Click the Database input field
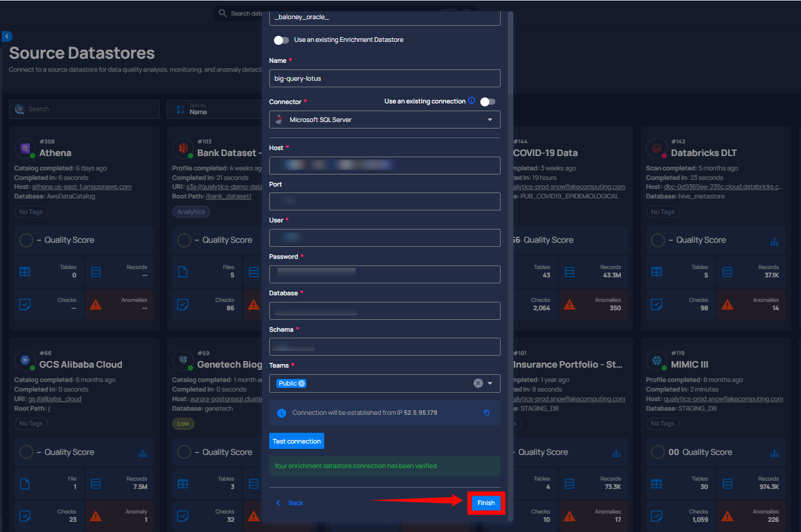This screenshot has height=532, width=801. point(385,311)
